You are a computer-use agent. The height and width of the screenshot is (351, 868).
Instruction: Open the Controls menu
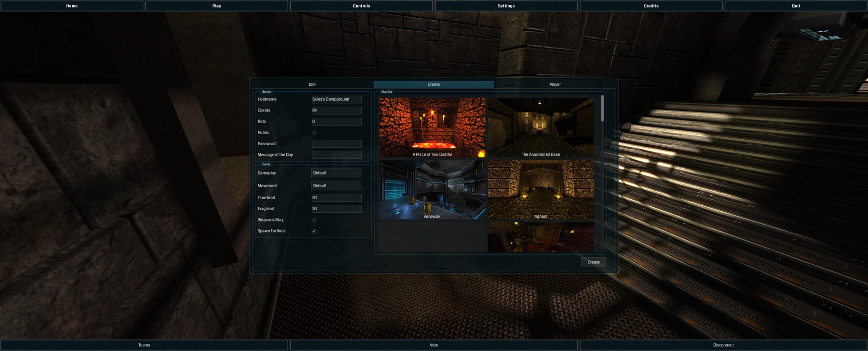361,6
